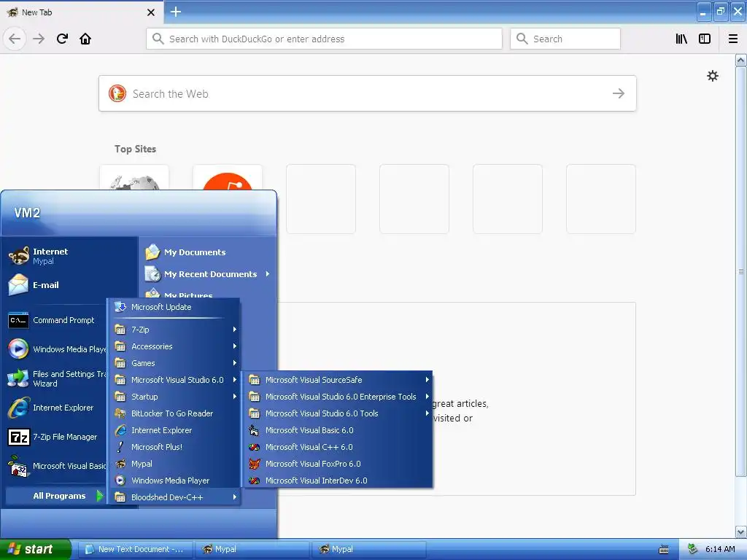Expand the Startup submenu arrow
The image size is (747, 560).
234,396
